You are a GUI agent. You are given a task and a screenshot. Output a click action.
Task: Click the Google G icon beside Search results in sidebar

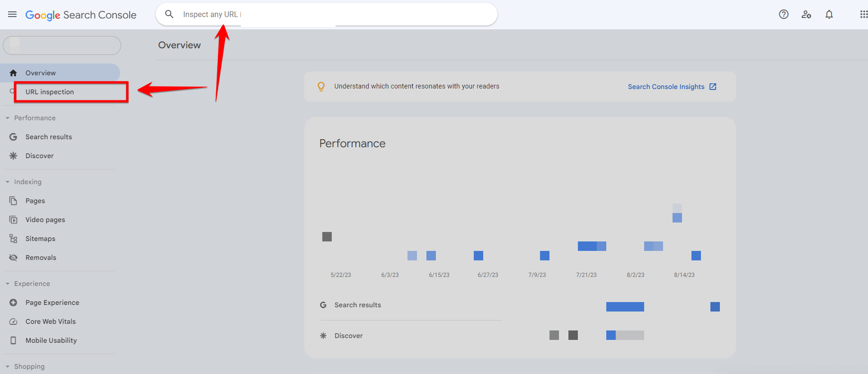(x=13, y=137)
